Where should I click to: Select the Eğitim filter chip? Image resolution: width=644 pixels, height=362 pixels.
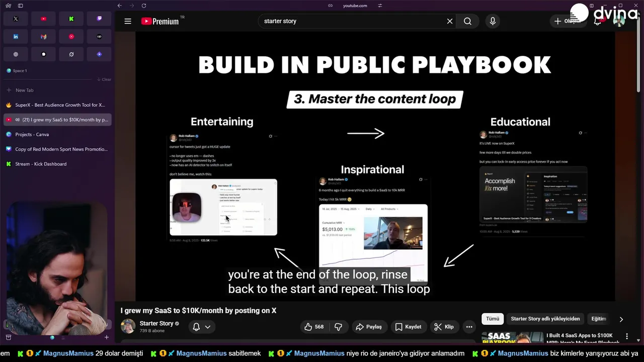pos(599,319)
